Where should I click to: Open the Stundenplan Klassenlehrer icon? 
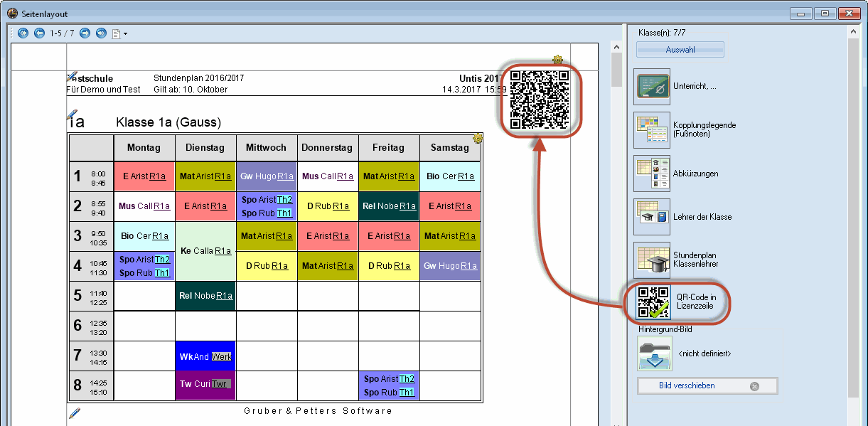652,260
